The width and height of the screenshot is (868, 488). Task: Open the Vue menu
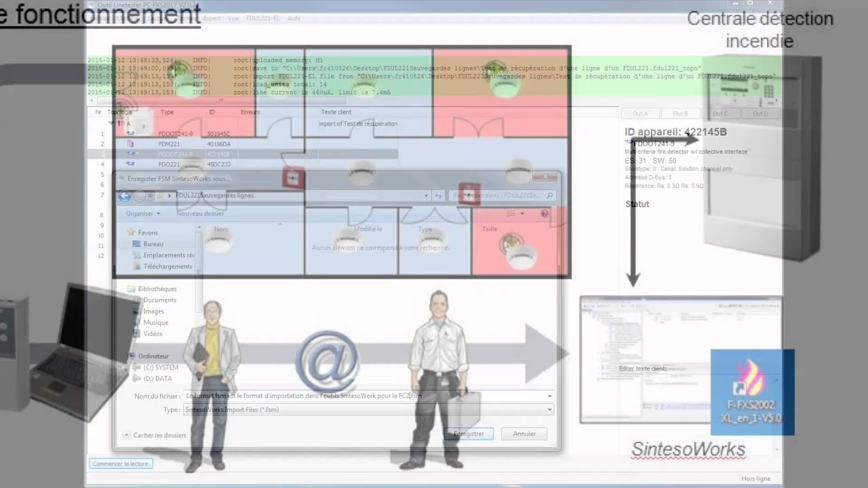coord(233,18)
